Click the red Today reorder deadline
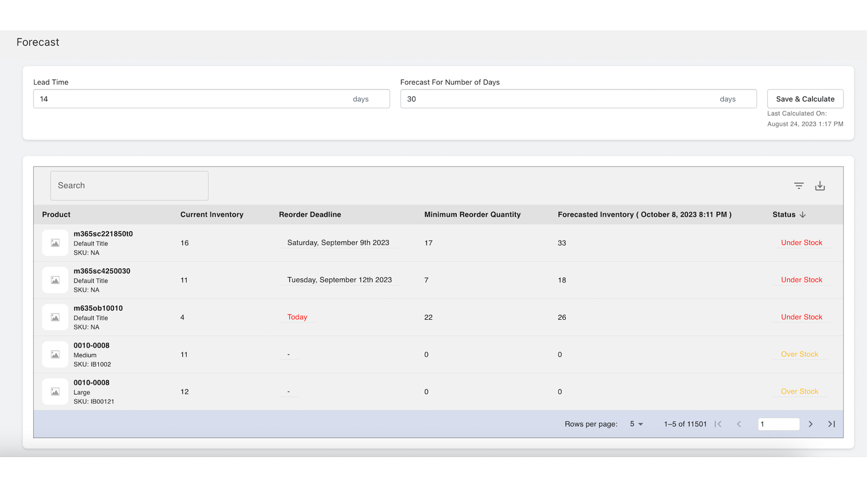Screen dimensions: 868x488 [297, 317]
